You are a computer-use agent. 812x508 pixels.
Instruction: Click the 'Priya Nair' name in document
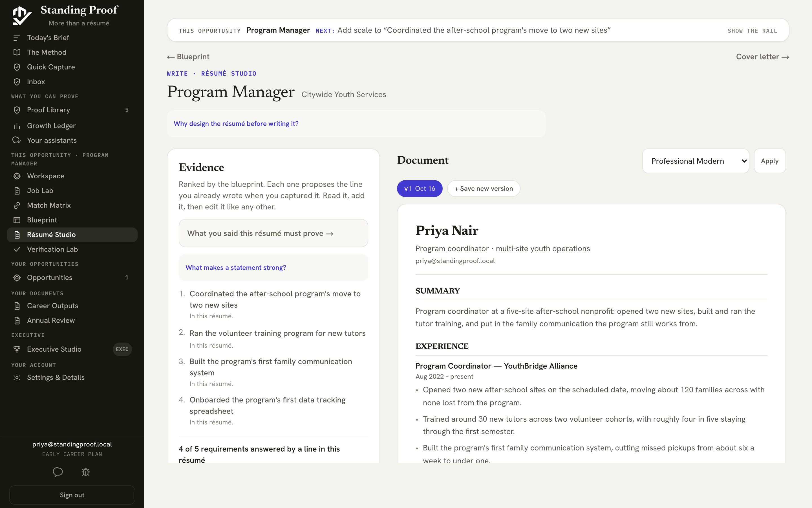pos(447,231)
